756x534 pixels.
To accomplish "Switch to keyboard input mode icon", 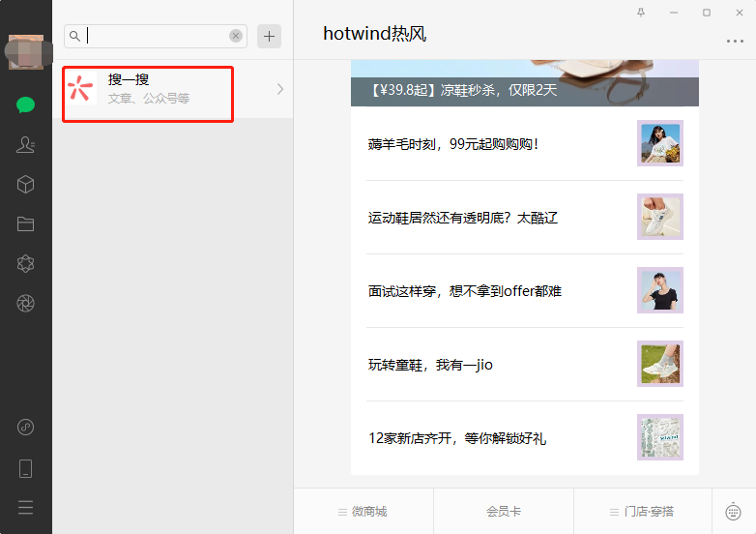I will coord(734,512).
